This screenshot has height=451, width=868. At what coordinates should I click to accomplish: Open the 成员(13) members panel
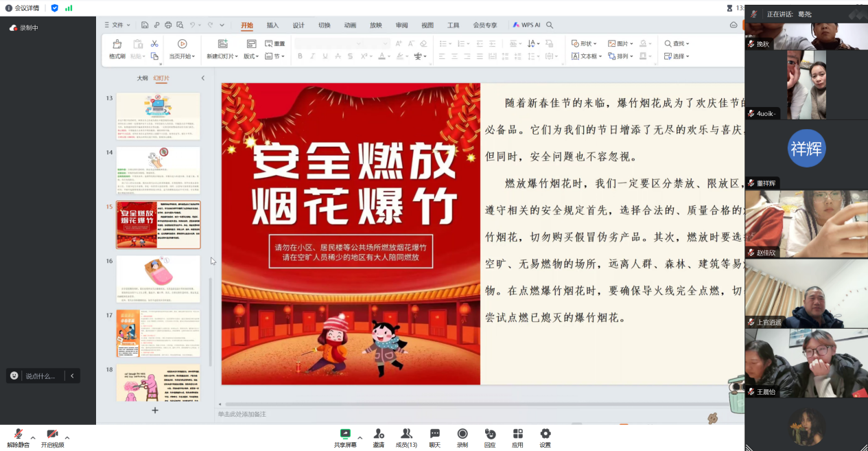406,434
